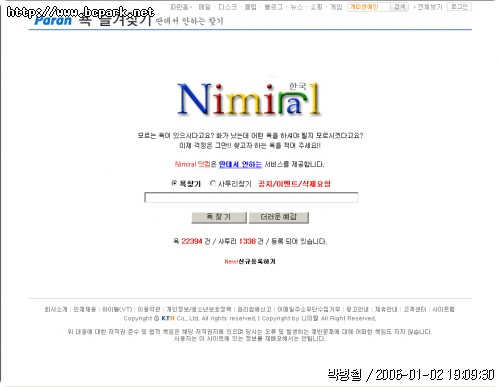Open the blue underlined 딴데서 안하는 link
The height and width of the screenshot is (387, 500).
240,164
